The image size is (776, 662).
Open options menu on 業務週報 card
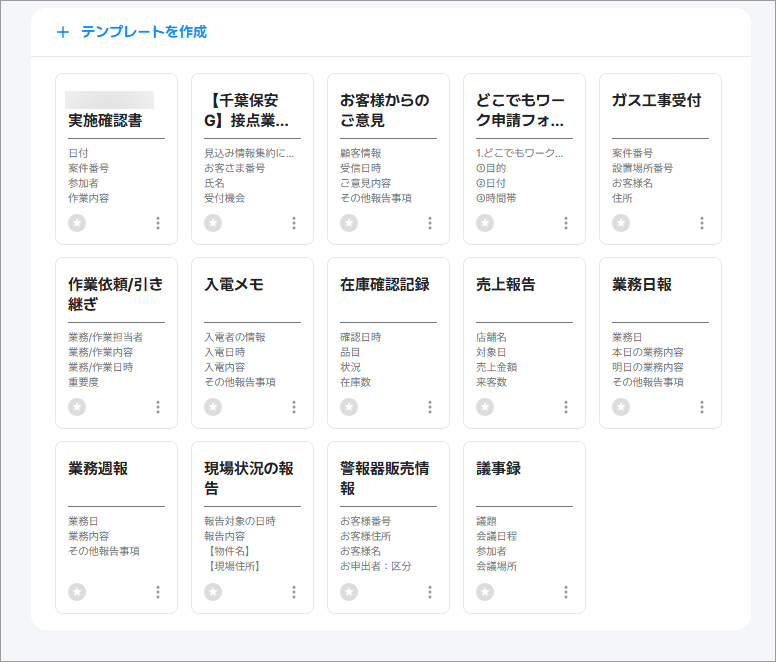(x=158, y=592)
